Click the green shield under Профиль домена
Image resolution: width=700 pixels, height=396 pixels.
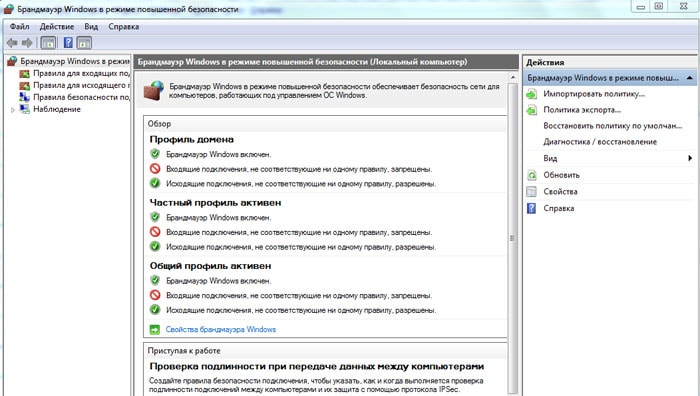click(155, 154)
